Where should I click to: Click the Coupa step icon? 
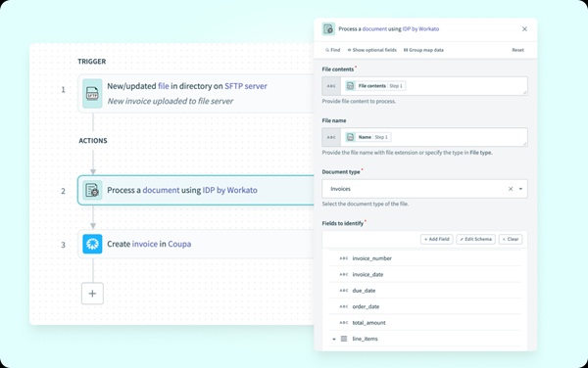(92, 244)
